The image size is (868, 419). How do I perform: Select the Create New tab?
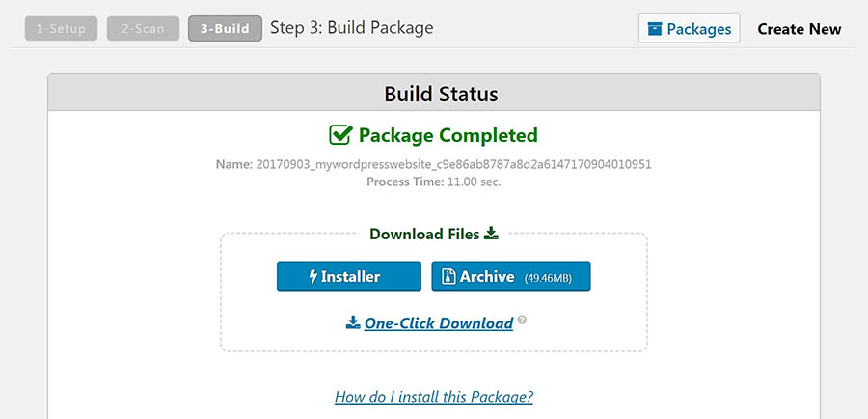(800, 29)
